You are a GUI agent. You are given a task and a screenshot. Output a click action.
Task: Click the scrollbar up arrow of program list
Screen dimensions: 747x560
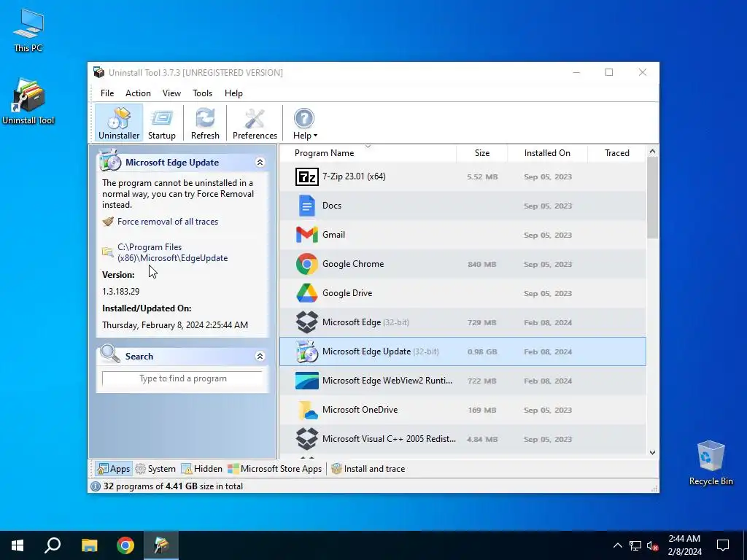pos(653,152)
